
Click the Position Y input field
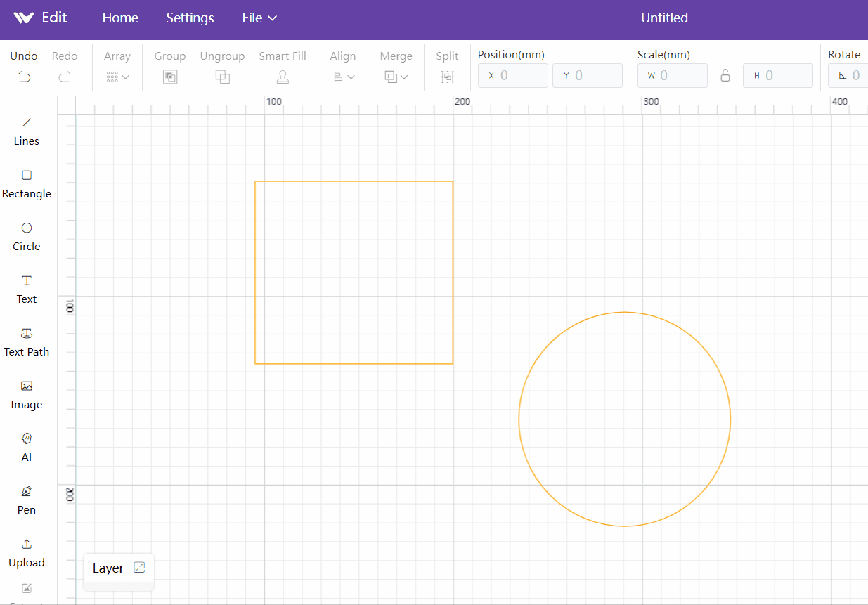point(588,76)
